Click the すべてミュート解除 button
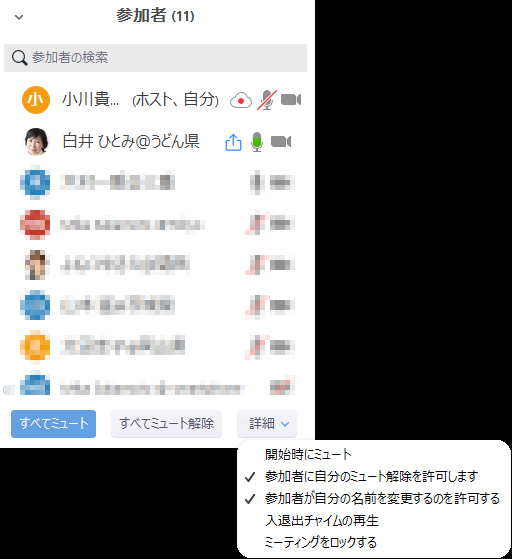Image resolution: width=512 pixels, height=559 pixels. coord(167,424)
